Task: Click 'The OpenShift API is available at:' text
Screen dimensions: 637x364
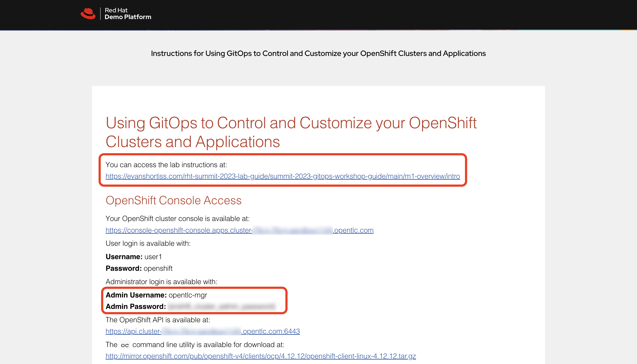Action: (x=158, y=320)
